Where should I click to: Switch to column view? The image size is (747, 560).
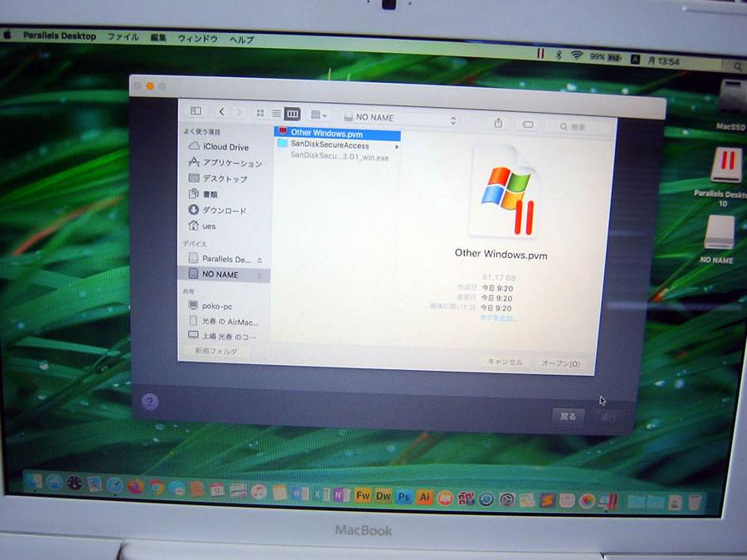click(292, 114)
